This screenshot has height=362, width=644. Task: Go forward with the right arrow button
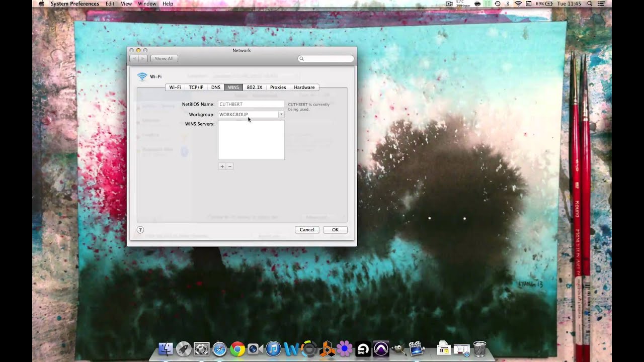coord(143,59)
